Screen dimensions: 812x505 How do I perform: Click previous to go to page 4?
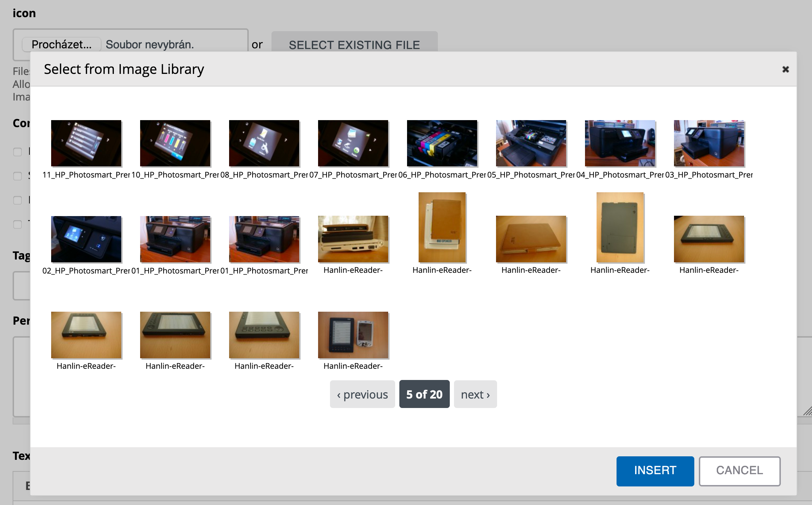362,394
